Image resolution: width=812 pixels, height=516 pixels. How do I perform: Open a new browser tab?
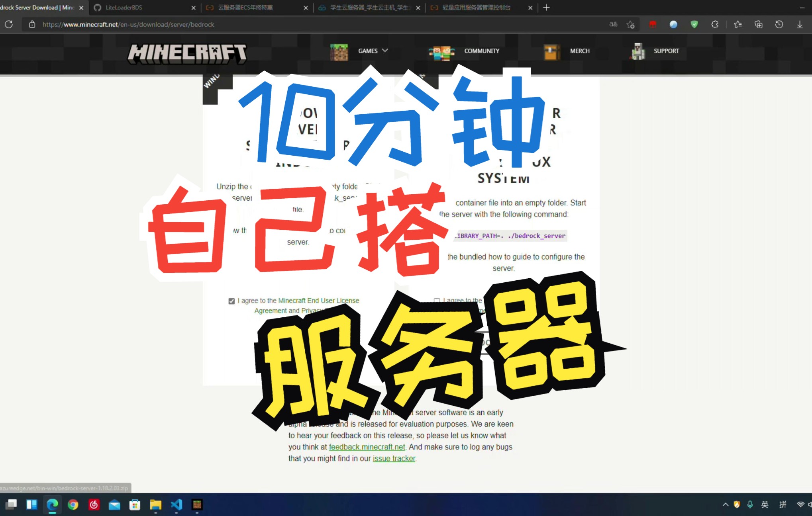click(x=546, y=8)
